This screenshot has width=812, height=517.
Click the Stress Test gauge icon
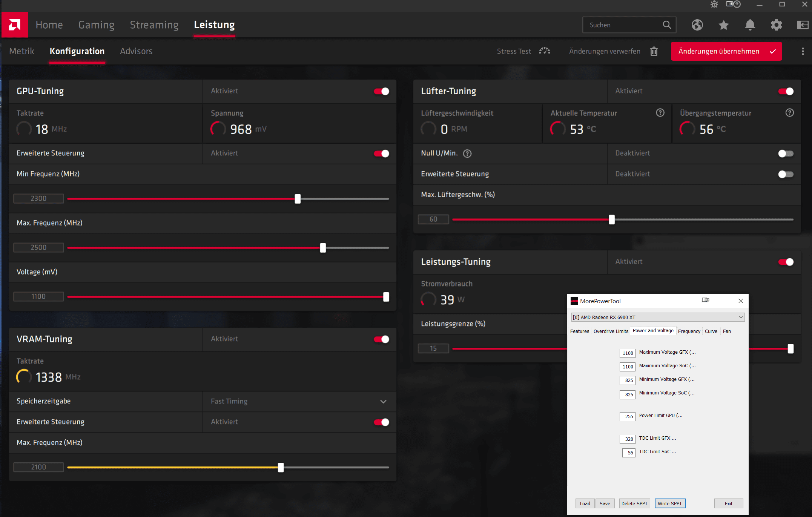(x=544, y=51)
